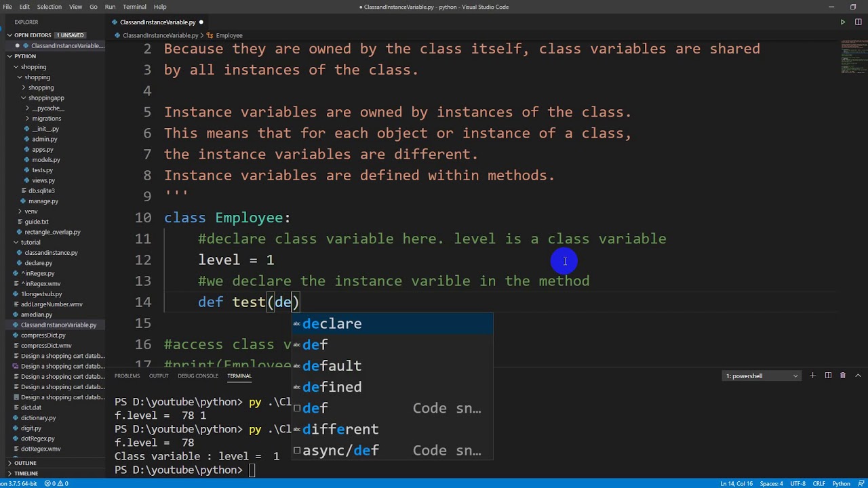
Task: Change indentation via 'Spaces: 4'
Action: [x=772, y=483]
